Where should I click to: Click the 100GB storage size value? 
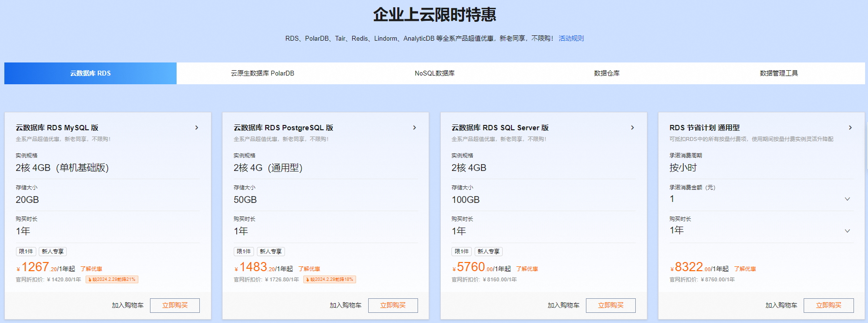465,200
